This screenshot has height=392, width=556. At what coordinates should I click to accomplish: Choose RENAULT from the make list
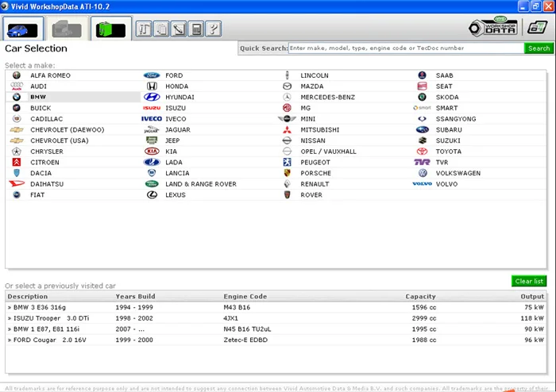click(x=315, y=184)
